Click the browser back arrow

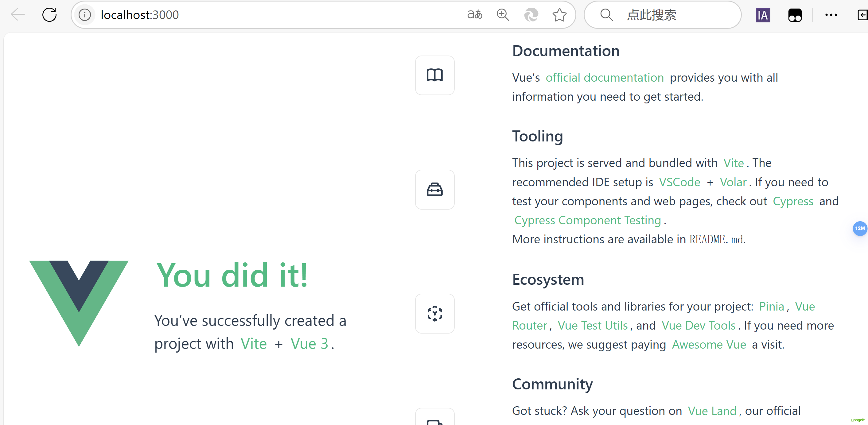tap(18, 15)
